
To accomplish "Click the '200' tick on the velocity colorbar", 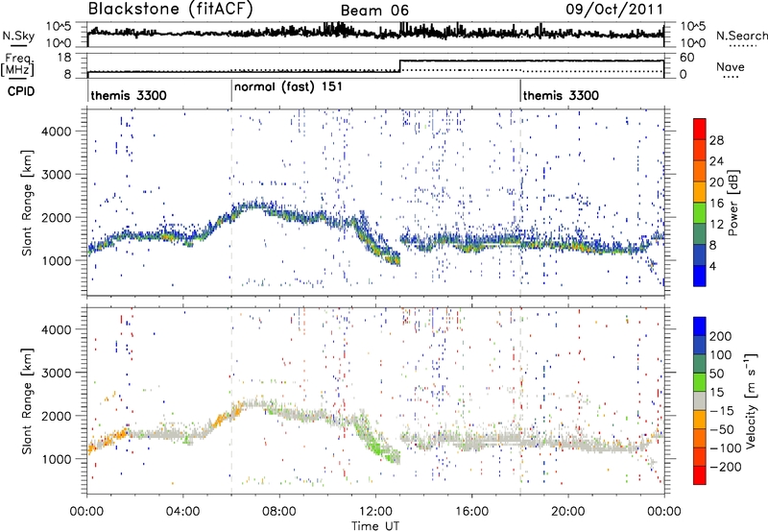I will point(721,336).
